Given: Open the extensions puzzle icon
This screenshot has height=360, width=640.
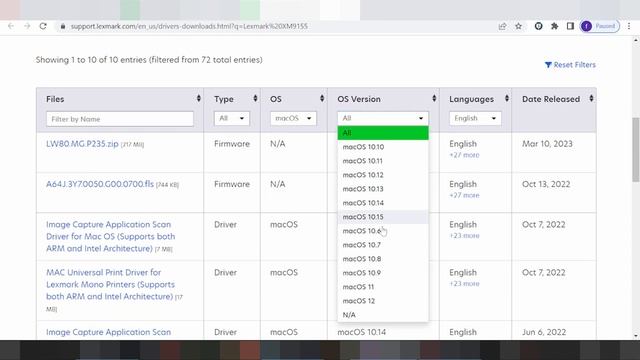Looking at the screenshot, I should pos(554,26).
